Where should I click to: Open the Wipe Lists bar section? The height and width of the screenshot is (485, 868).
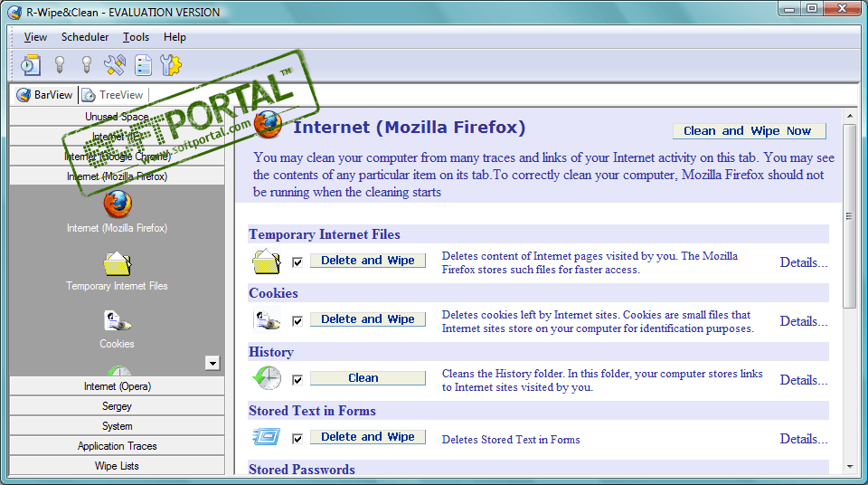click(117, 466)
